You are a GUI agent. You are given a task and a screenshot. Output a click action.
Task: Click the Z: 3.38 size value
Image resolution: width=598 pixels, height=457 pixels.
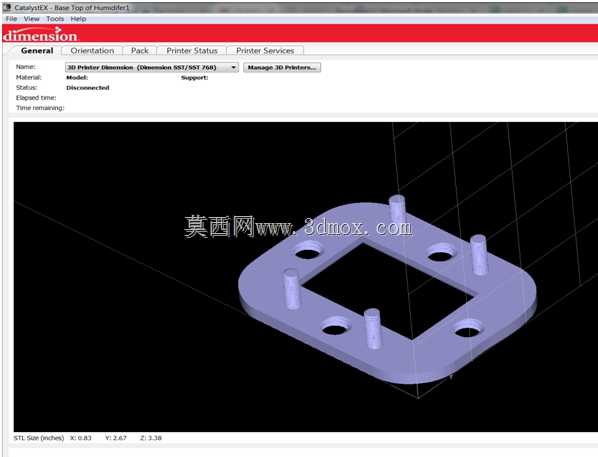click(x=151, y=438)
